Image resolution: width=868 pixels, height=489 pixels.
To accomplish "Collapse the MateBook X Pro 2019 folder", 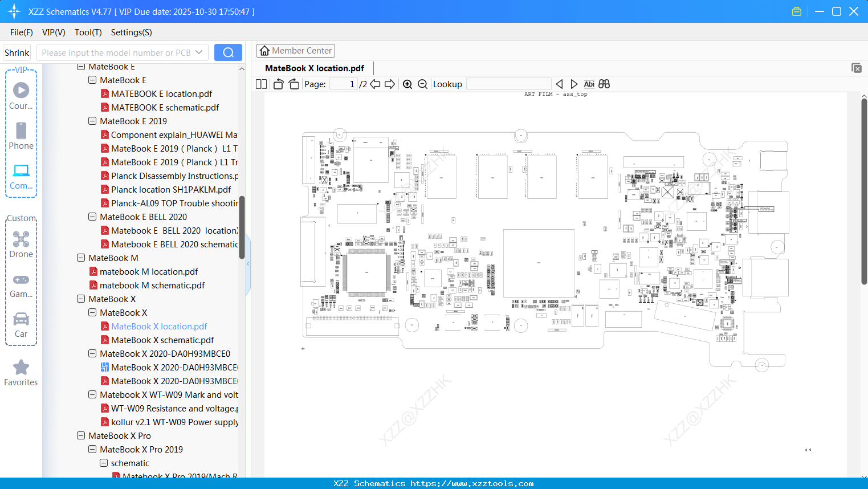I will click(92, 449).
